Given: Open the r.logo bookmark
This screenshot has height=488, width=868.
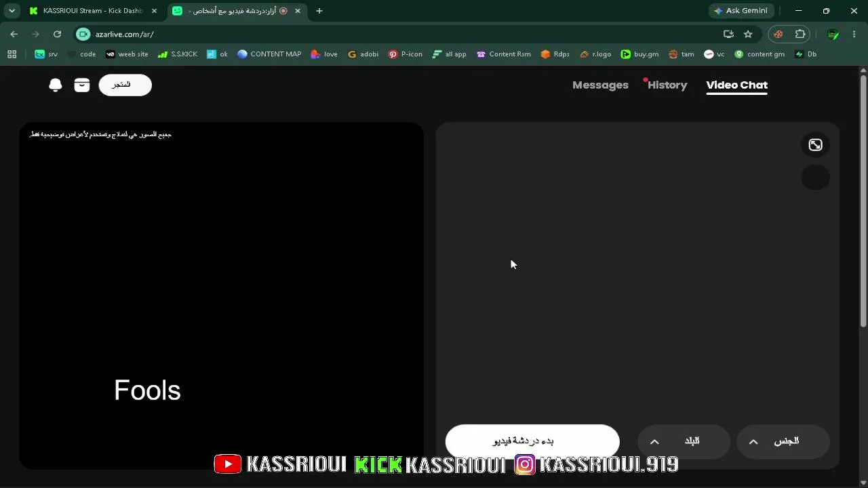Looking at the screenshot, I should point(595,54).
